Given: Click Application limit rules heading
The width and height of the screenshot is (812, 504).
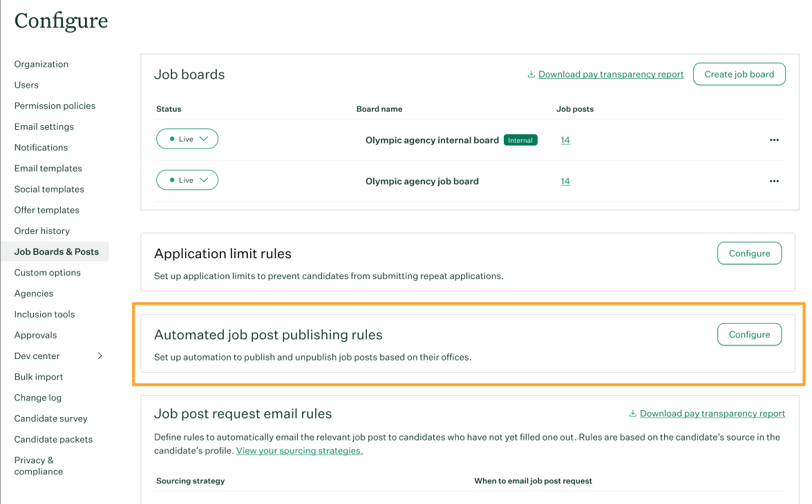Looking at the screenshot, I should click(223, 253).
